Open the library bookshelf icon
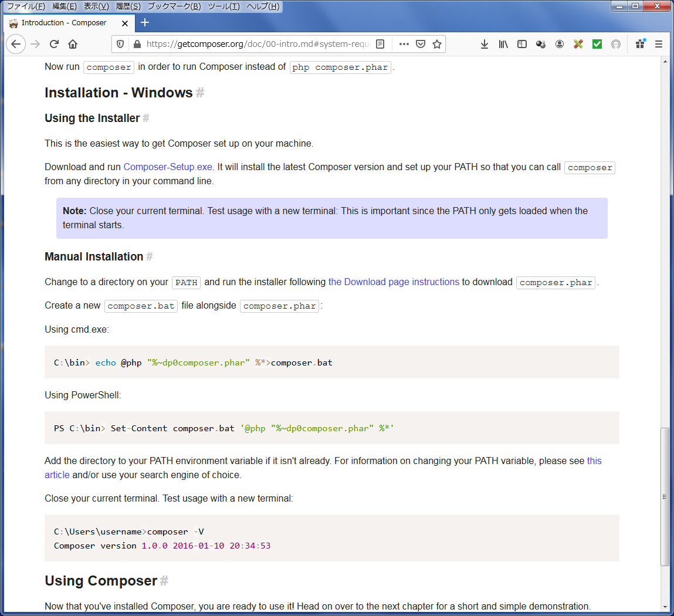Screen dimensions: 674x616 coord(503,44)
